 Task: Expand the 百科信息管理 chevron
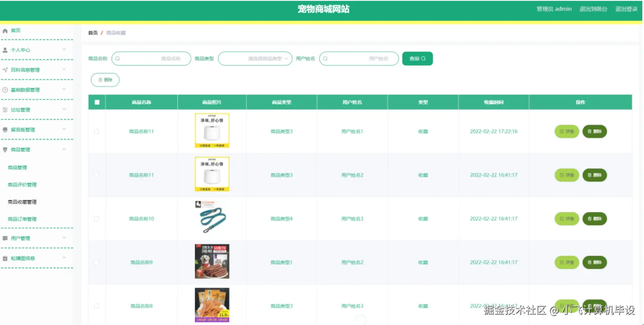[x=64, y=69]
